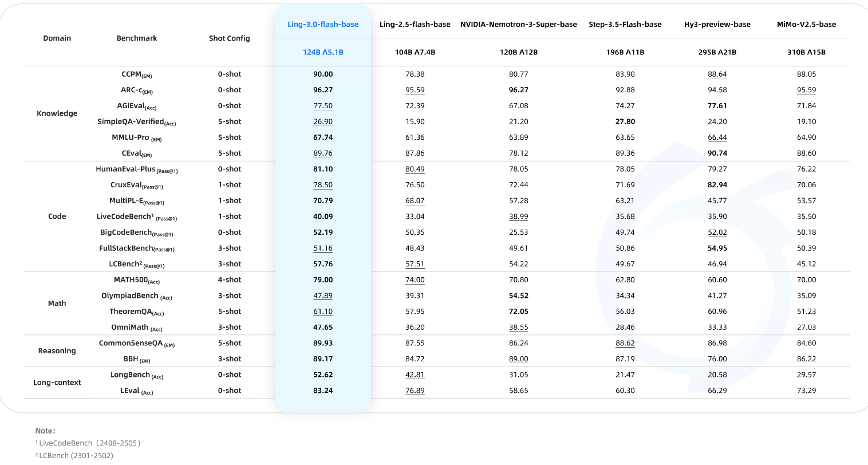Click the Benchmark column header

coord(137,38)
